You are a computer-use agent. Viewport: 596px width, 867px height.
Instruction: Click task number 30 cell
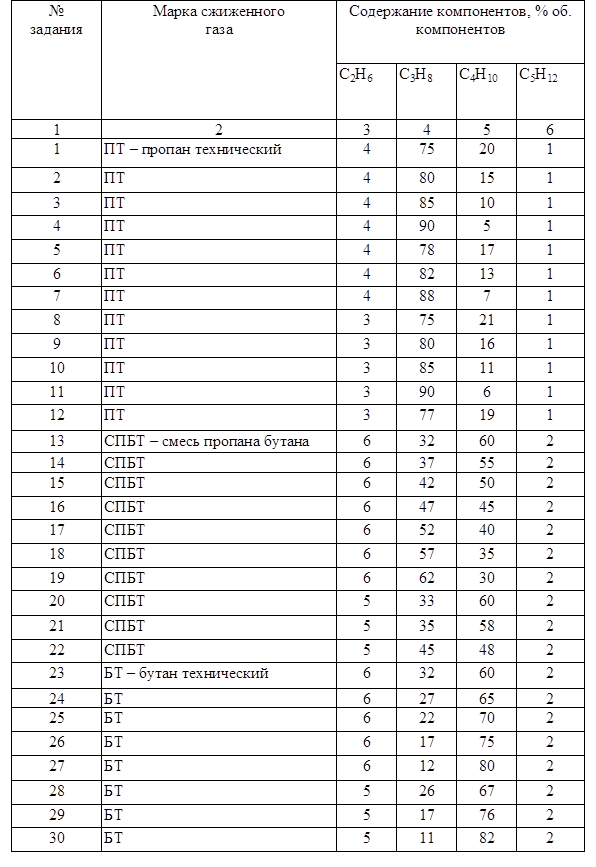tap(56, 838)
